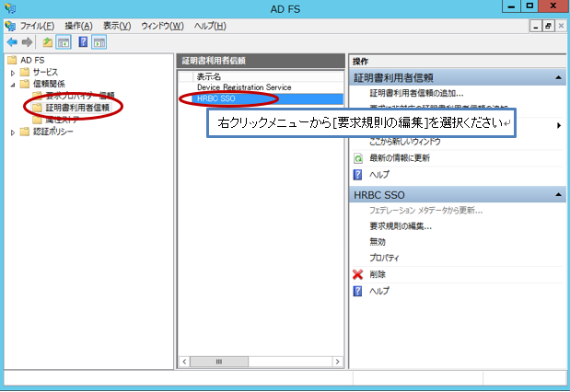Viewport: 570px width, 392px height.
Task: Restore the inner MMC child window
Action: point(548,26)
